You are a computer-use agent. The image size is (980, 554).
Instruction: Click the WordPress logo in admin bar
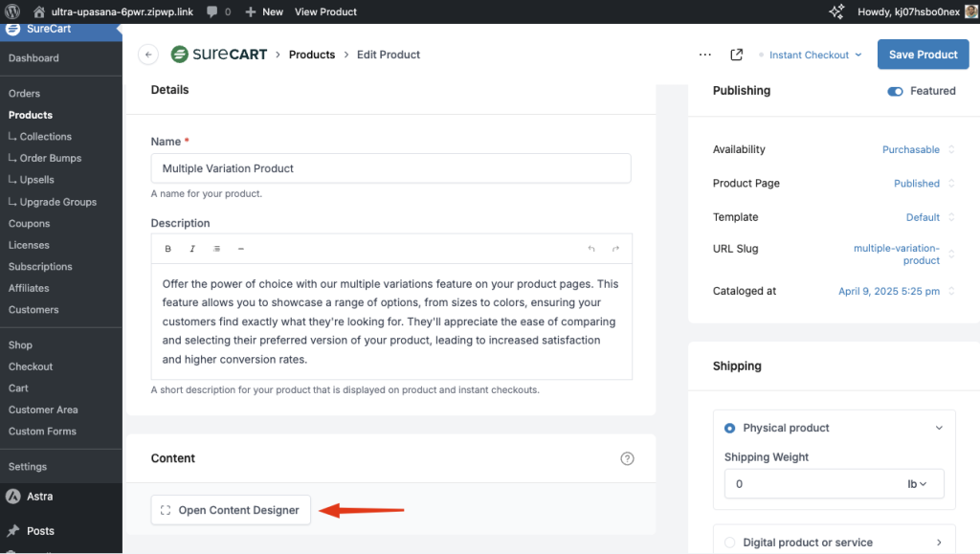click(12, 11)
